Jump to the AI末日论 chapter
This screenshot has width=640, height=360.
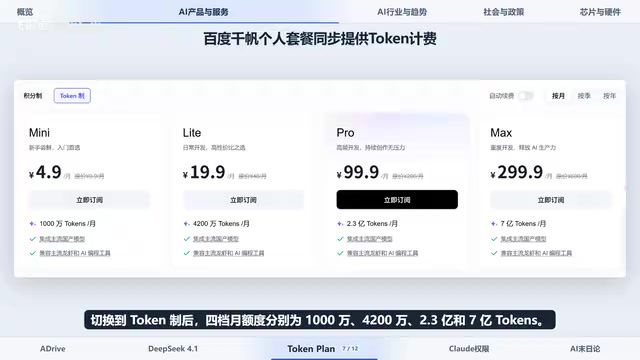tap(585, 349)
